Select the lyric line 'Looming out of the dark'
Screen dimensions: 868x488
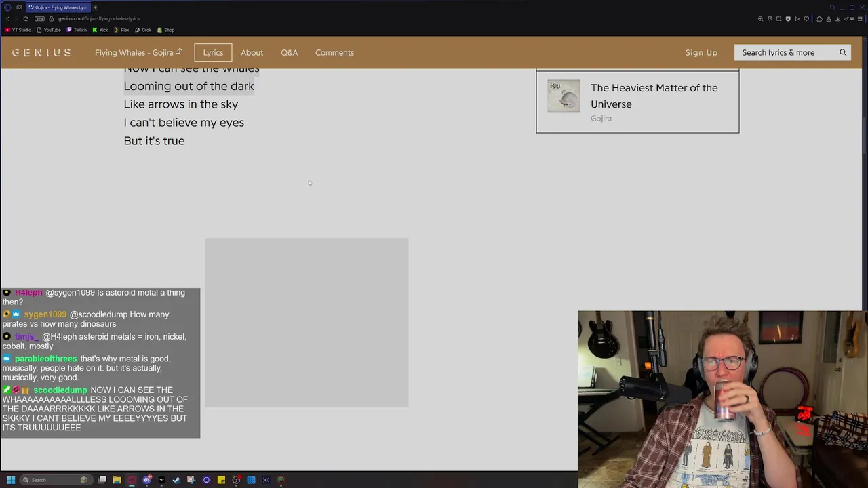pyautogui.click(x=189, y=86)
